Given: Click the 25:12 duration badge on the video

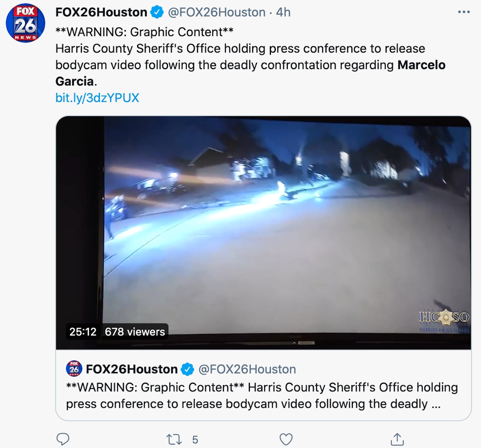Looking at the screenshot, I should pos(83,331).
